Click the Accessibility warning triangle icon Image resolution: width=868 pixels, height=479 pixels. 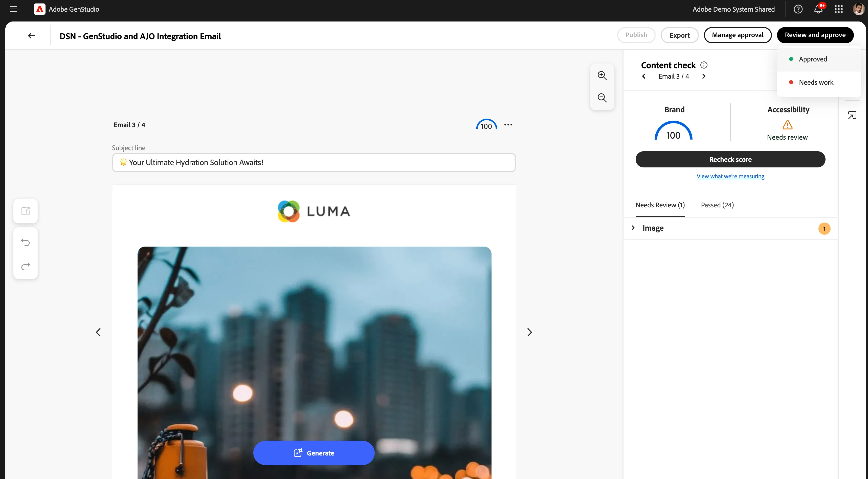point(787,125)
